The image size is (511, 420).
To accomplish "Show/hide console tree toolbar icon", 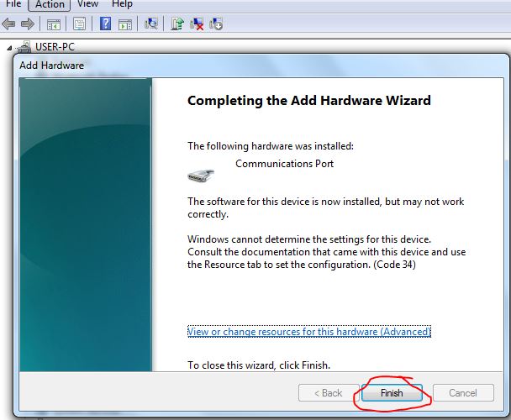I will (x=54, y=24).
